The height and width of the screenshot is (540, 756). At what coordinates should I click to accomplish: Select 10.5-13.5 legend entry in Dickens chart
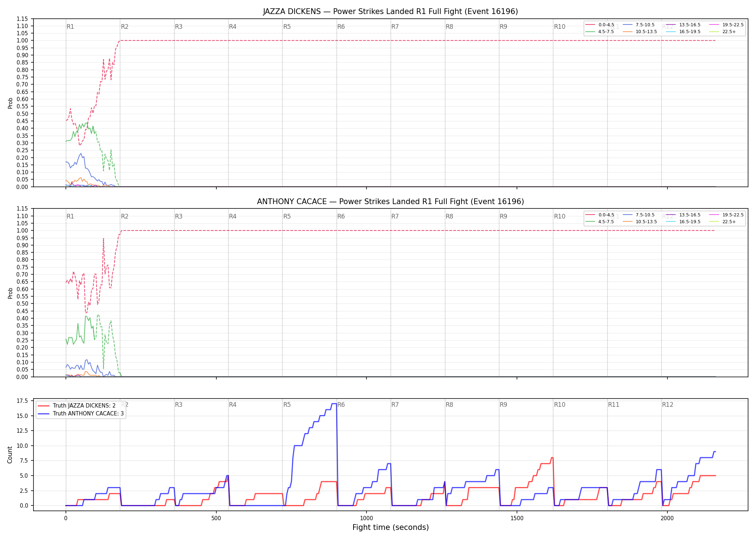[640, 32]
